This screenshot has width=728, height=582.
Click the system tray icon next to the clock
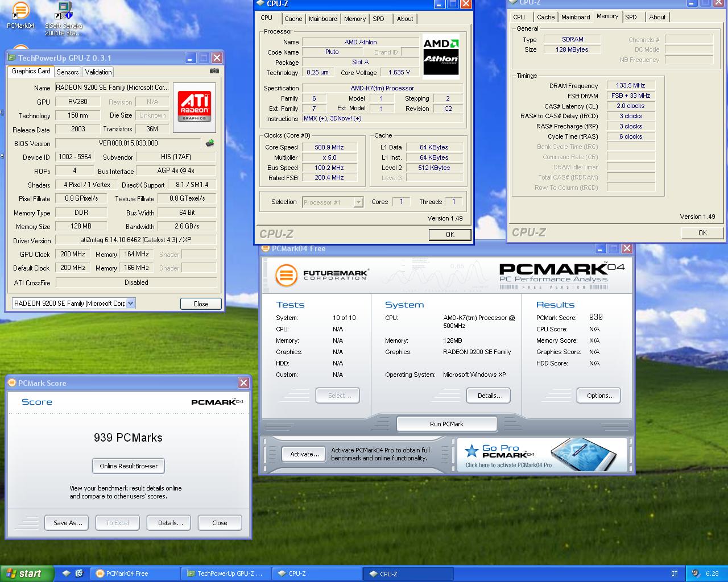point(696,573)
